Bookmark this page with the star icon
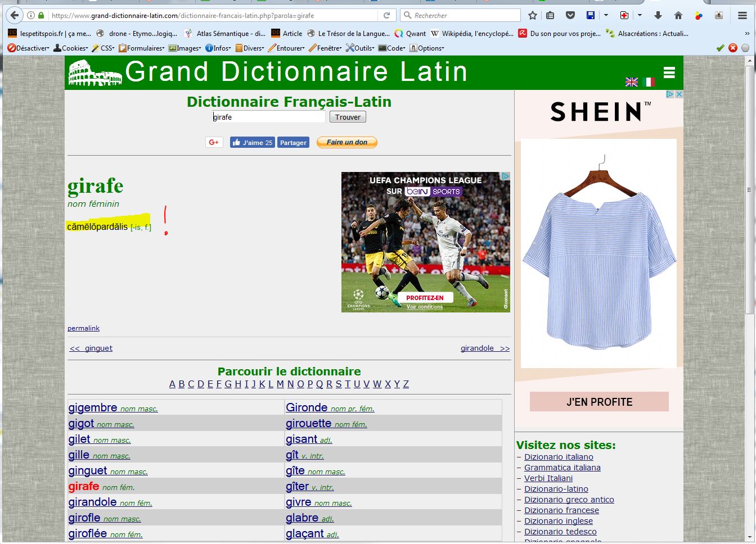This screenshot has height=544, width=756. [x=533, y=15]
